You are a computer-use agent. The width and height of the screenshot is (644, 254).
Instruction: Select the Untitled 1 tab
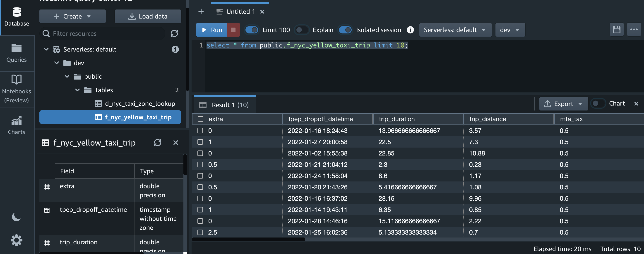point(240,12)
